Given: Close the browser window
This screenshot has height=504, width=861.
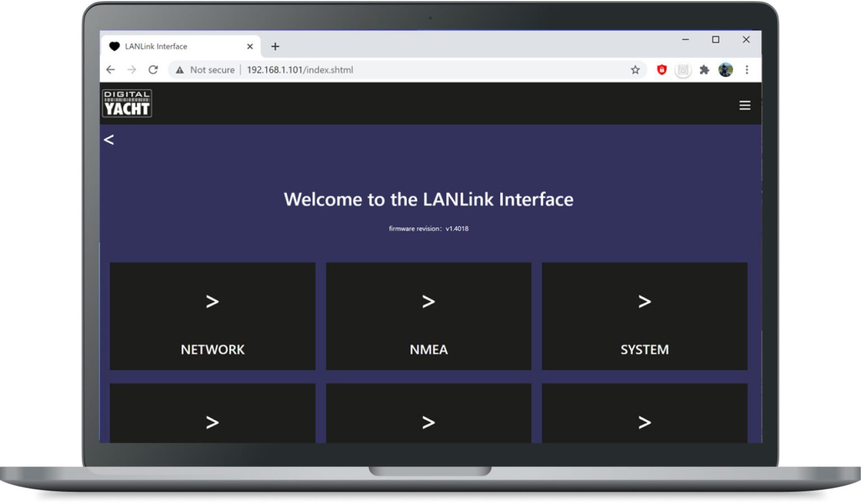Looking at the screenshot, I should [746, 39].
